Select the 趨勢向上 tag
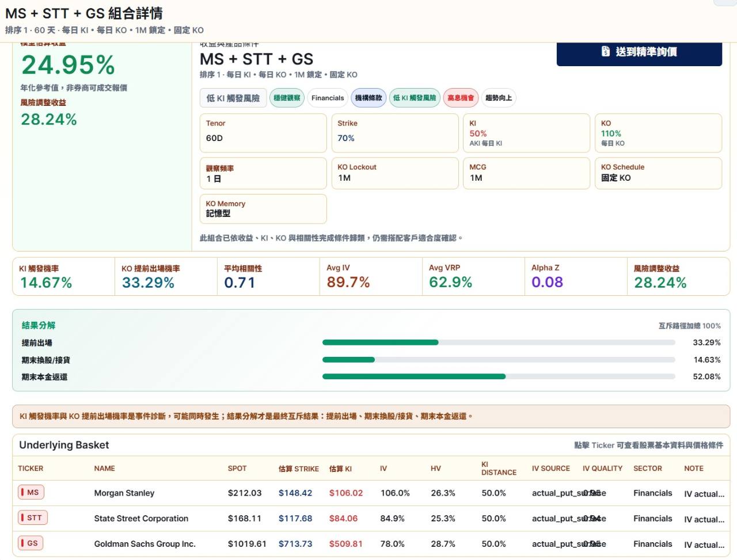This screenshot has width=737, height=560. (499, 98)
